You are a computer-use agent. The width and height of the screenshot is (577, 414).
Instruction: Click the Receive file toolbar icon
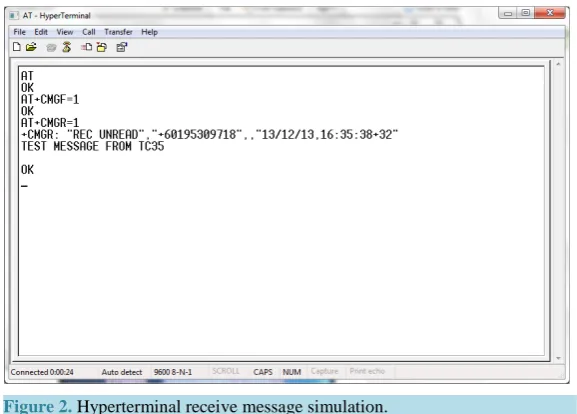pos(102,47)
